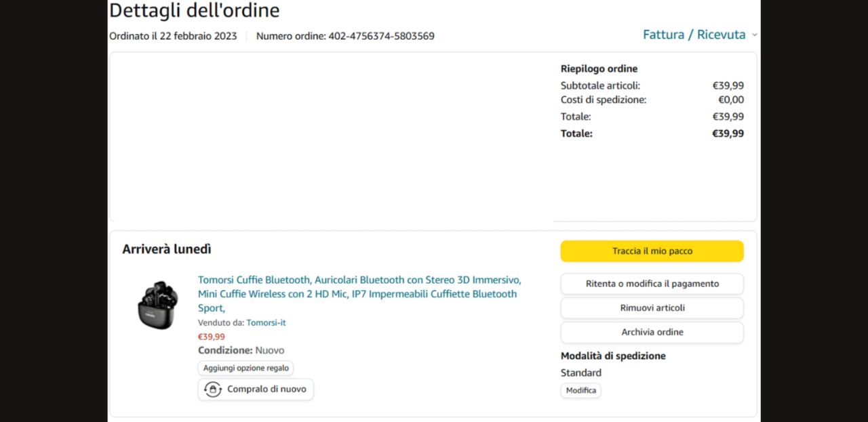Visit the seller link Tomorsi-it
Viewport: 868px width, 422px height.
[x=266, y=323]
